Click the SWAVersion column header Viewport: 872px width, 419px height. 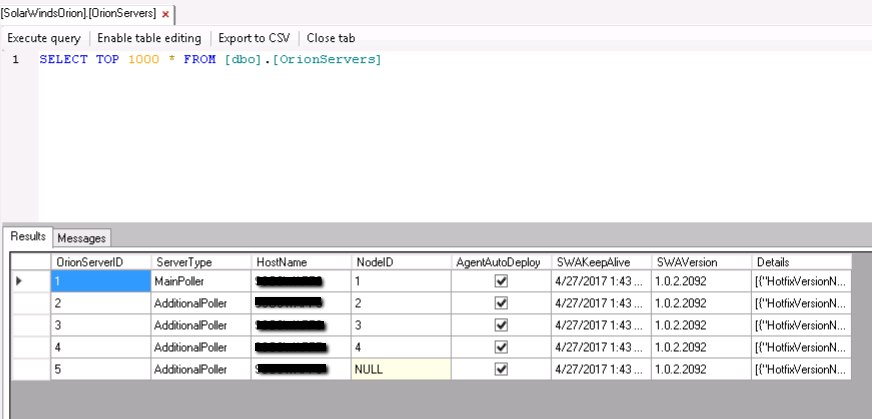pyautogui.click(x=700, y=262)
